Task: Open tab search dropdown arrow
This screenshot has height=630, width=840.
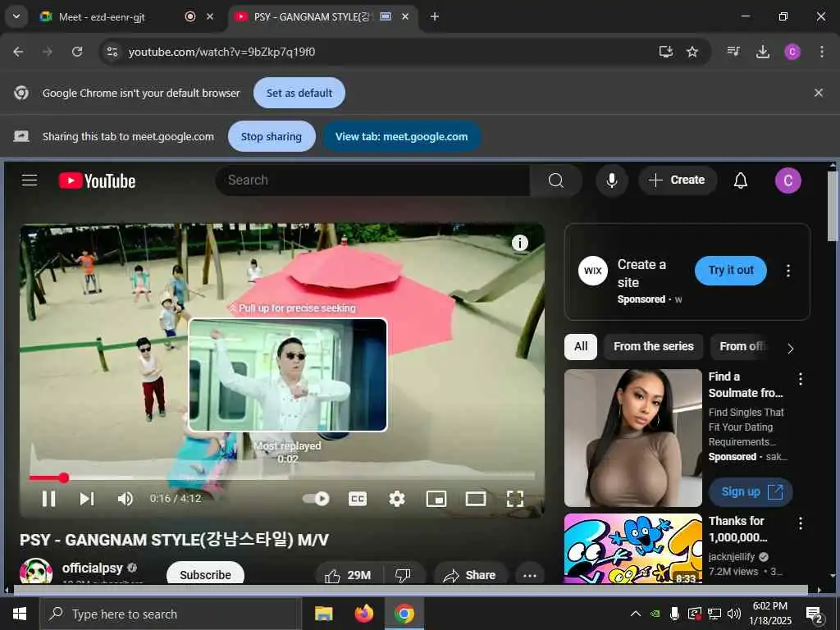Action: click(16, 16)
